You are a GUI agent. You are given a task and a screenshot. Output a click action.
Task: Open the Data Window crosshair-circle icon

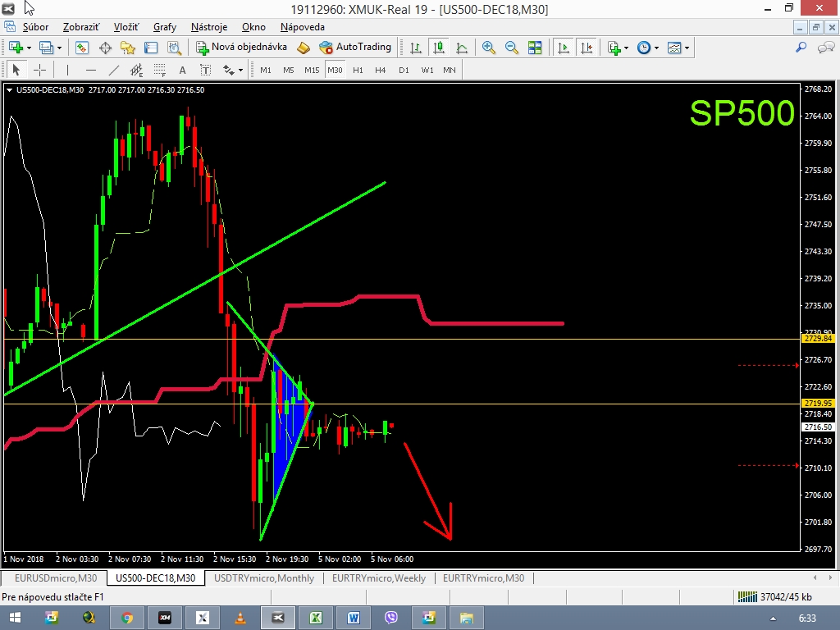coord(105,47)
